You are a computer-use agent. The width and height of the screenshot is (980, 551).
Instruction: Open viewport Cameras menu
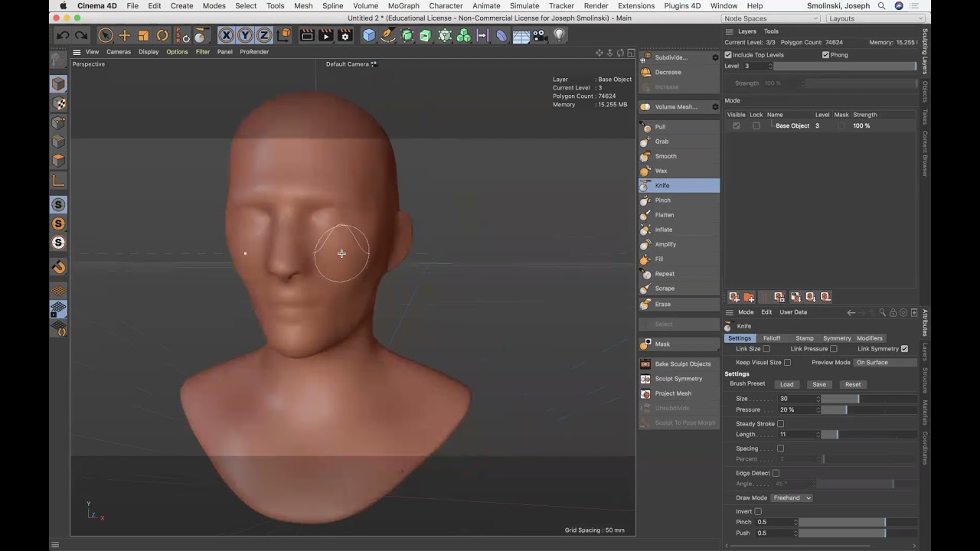pyautogui.click(x=119, y=52)
